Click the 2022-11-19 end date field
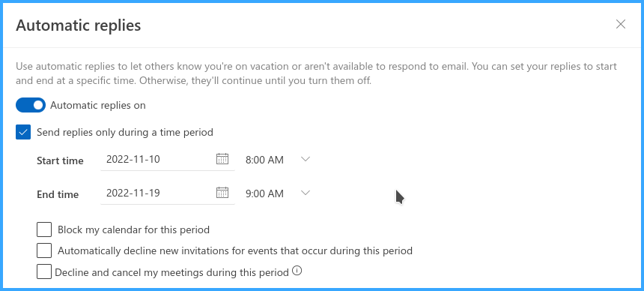644x291 pixels. [158, 193]
